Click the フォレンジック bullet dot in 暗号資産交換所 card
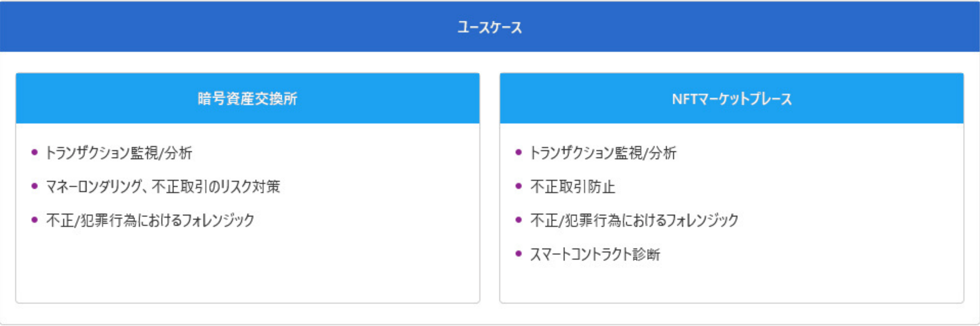This screenshot has width=980, height=326. click(x=35, y=220)
